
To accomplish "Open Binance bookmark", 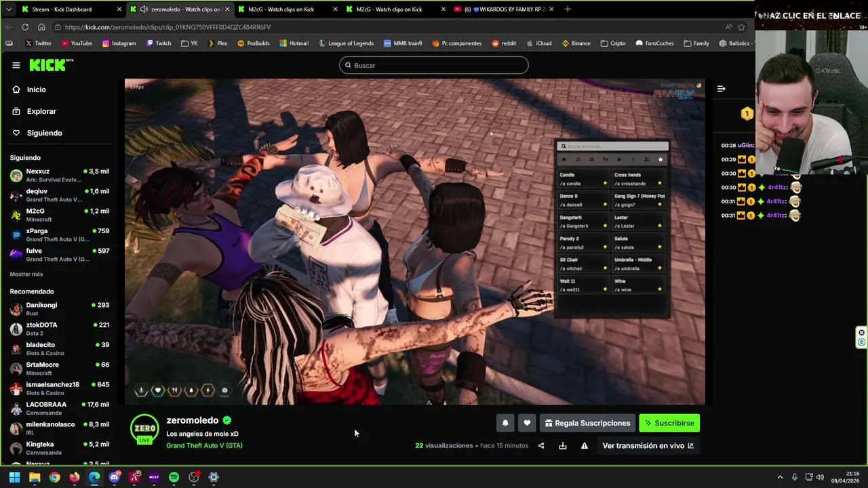I will [576, 43].
